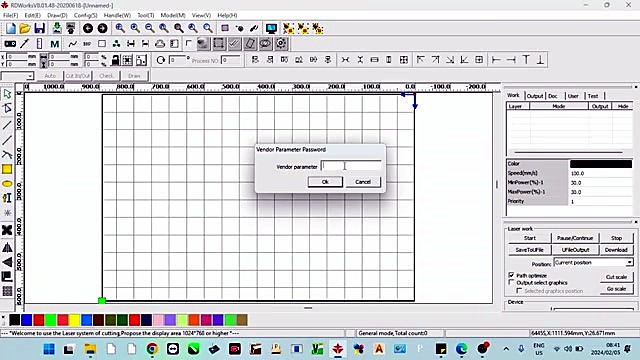The width and height of the screenshot is (640, 360).
Task: Switch to the Output tab
Action: 535,96
